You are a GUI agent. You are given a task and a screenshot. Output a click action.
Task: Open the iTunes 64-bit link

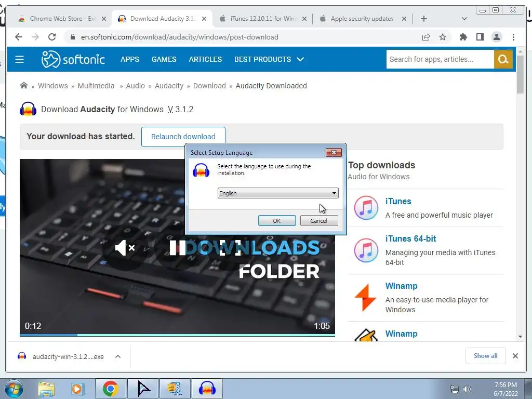(x=410, y=238)
